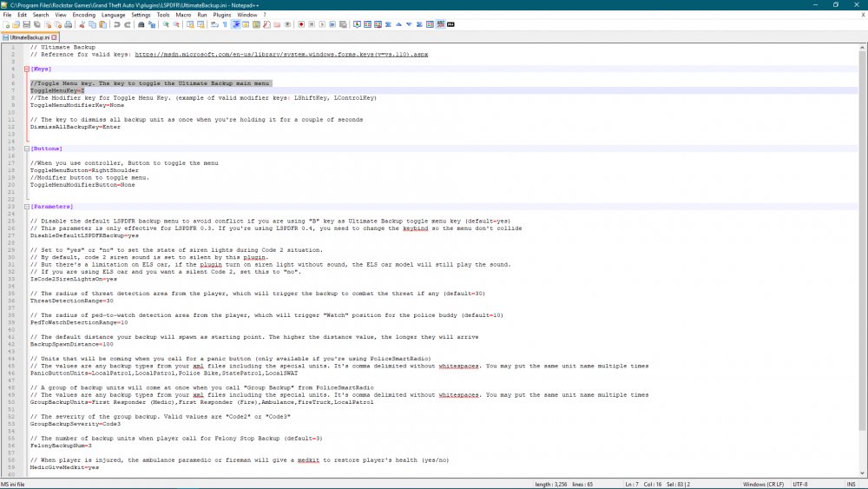868x489 pixels.
Task: Open Find with the binoculars icon
Action: click(141, 24)
